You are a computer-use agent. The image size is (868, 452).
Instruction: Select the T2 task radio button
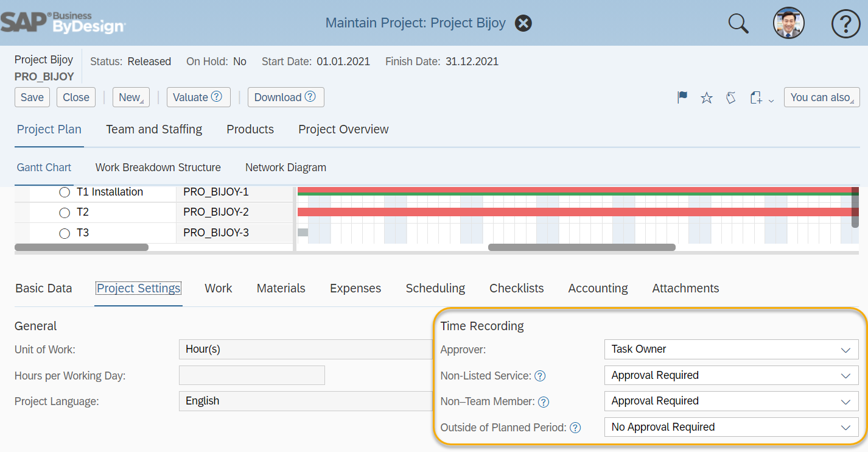coord(65,213)
